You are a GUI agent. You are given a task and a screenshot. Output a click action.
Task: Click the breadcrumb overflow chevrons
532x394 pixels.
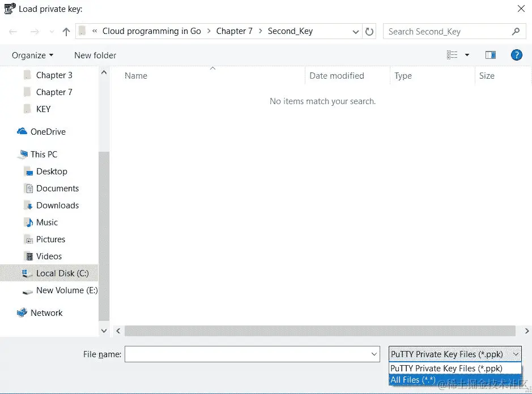[x=95, y=31]
